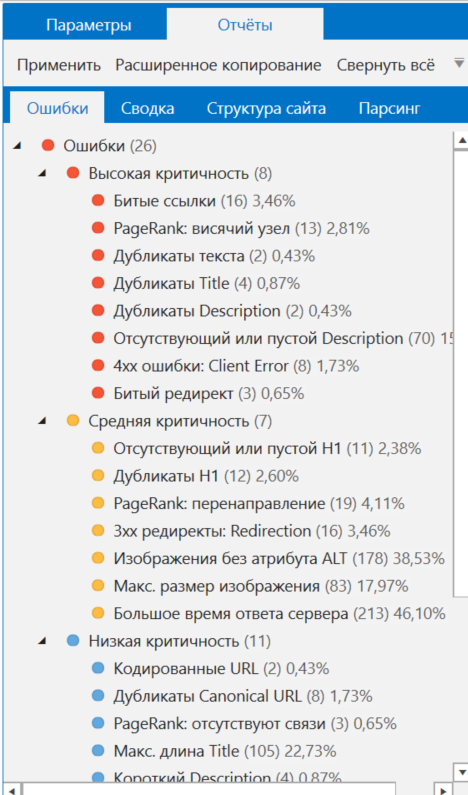Click the vertical scrollbar down arrow
The height and width of the screenshot is (795, 468).
pos(461,773)
